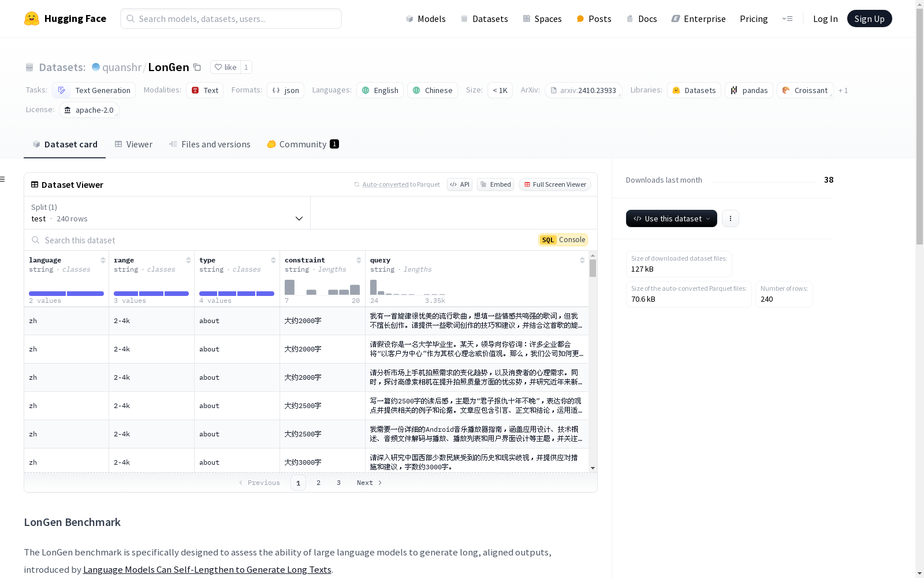This screenshot has height=578, width=924.
Task: Open the Community tab
Action: pyautogui.click(x=303, y=144)
